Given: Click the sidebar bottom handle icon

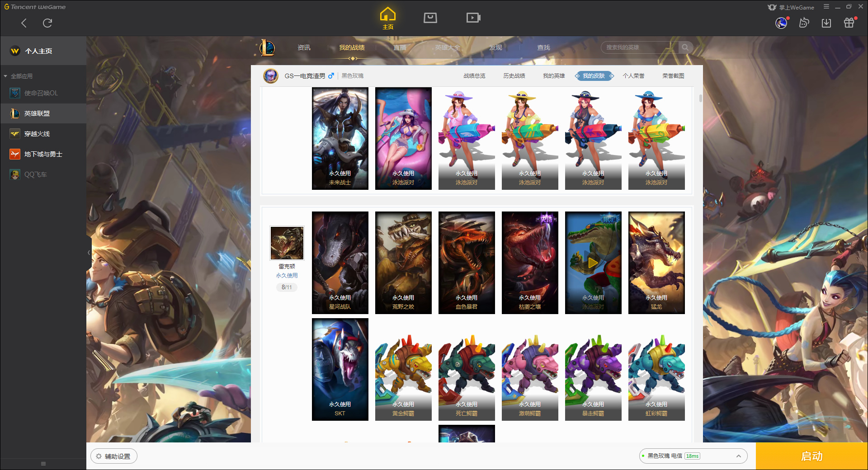Looking at the screenshot, I should point(43,464).
